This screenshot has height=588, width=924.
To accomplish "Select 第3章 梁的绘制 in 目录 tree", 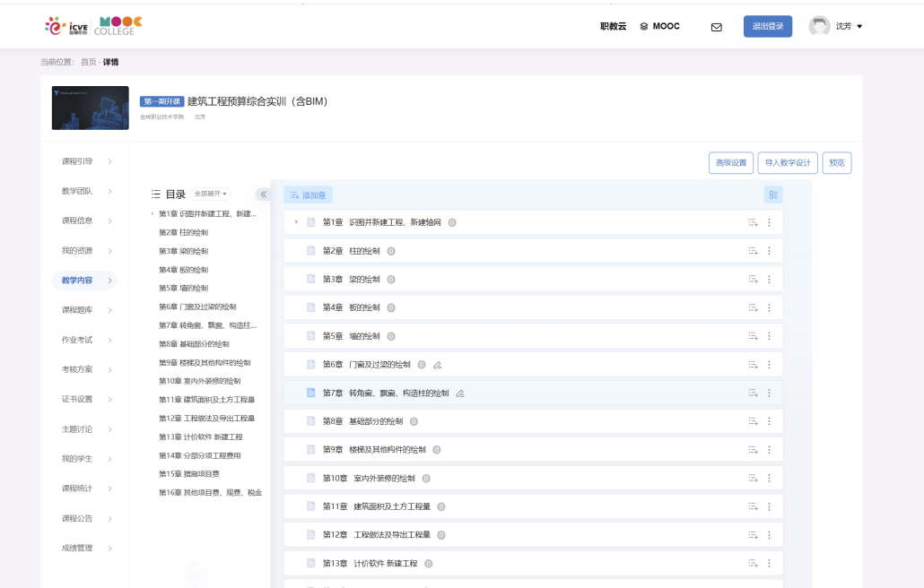I will click(x=183, y=251).
